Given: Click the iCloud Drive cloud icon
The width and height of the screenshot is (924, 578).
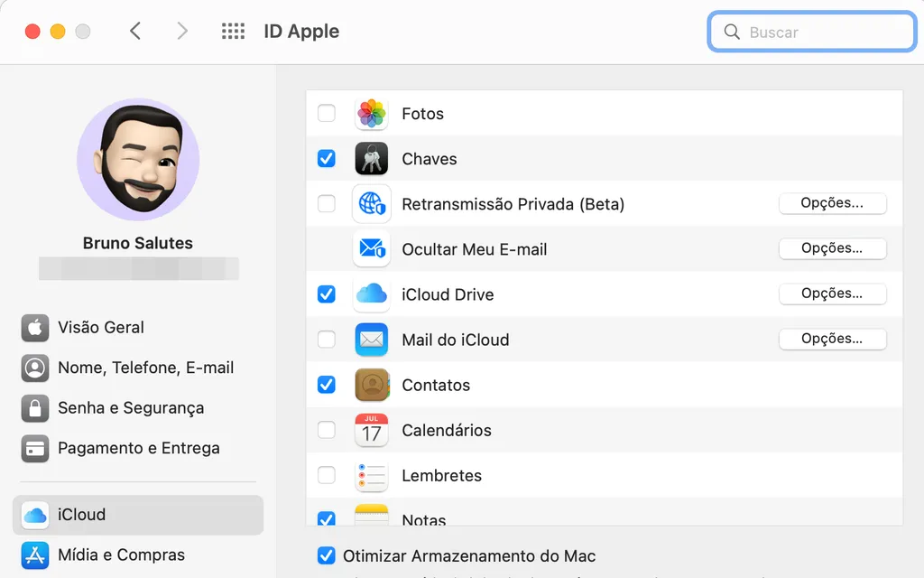Looking at the screenshot, I should click(371, 294).
